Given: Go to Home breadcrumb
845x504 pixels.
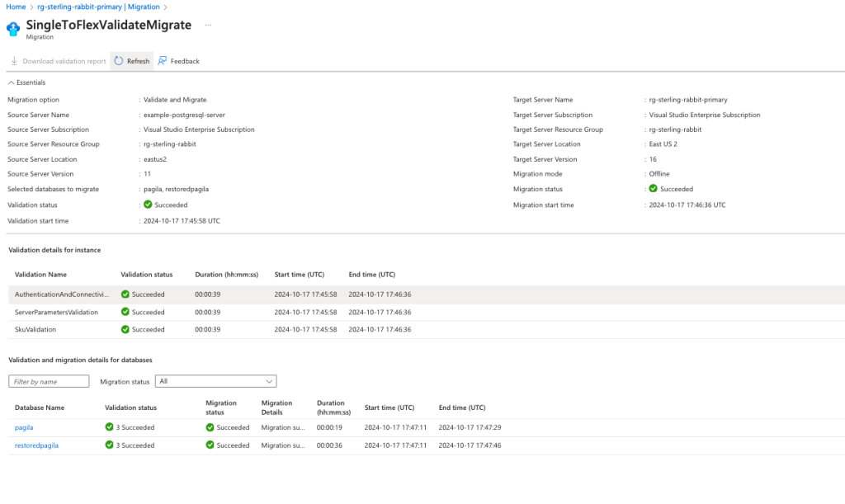Looking at the screenshot, I should click(x=15, y=7).
